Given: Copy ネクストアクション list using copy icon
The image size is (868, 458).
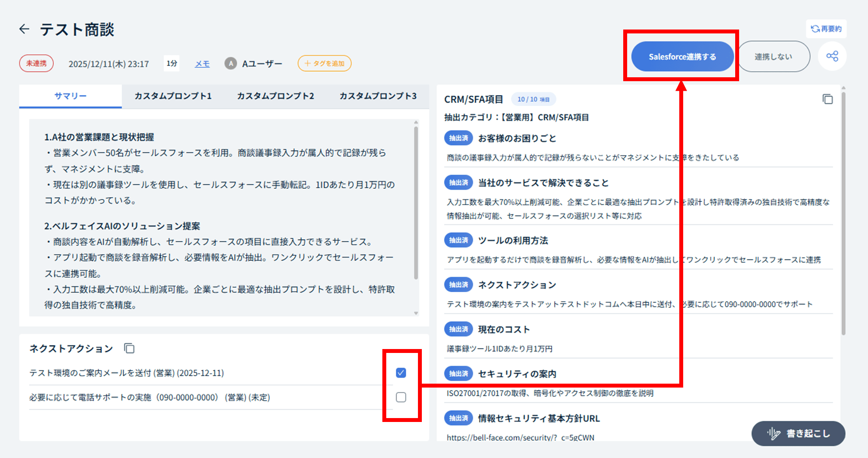Looking at the screenshot, I should 129,348.
